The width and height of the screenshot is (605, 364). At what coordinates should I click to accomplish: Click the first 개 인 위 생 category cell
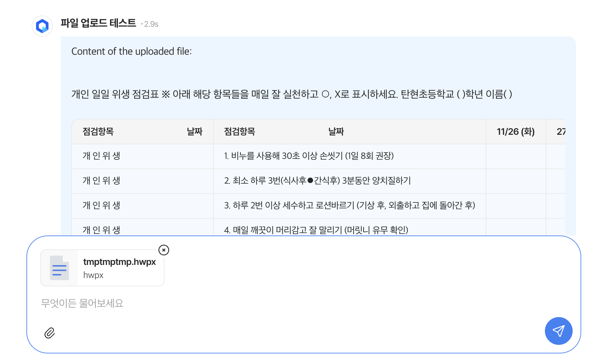point(101,156)
